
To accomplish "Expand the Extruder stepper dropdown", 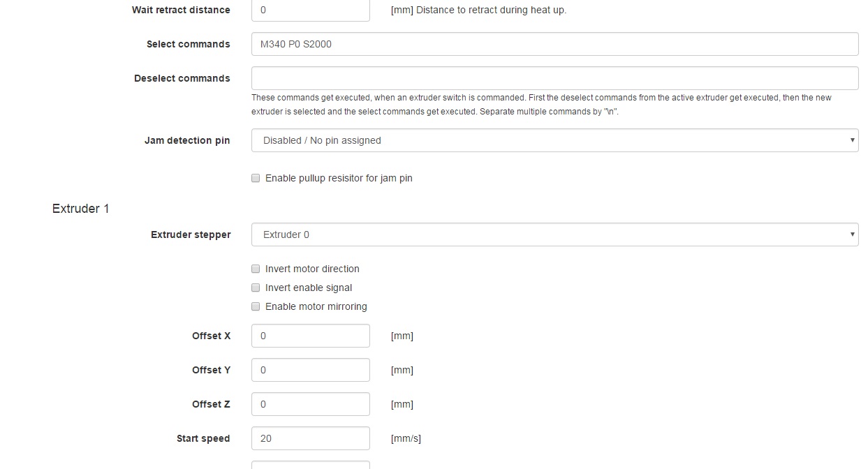I will 554,234.
